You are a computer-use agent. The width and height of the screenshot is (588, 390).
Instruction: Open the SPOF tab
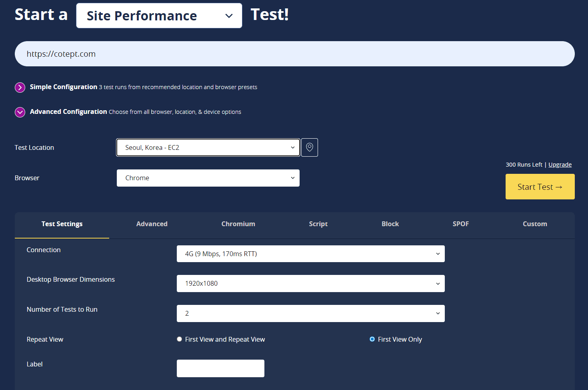tap(460, 224)
